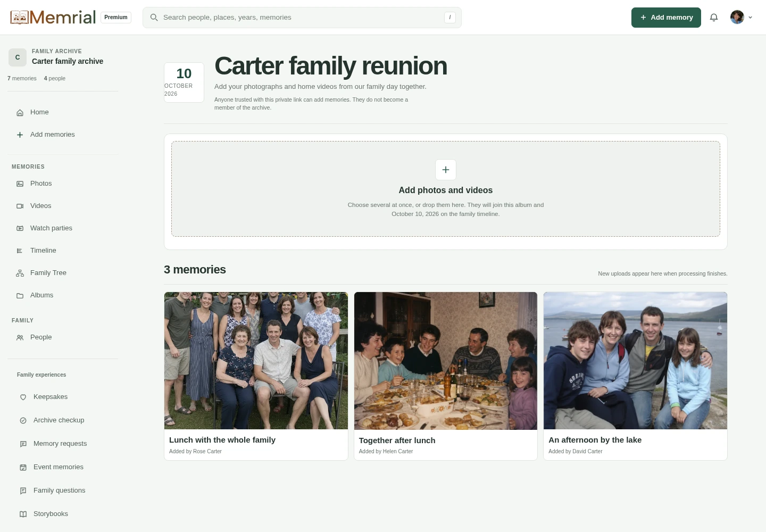Click the Event memories icon
766x532 pixels.
point(23,467)
